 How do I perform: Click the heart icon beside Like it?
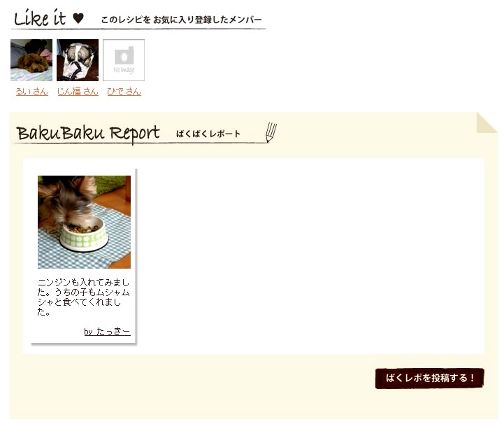(78, 18)
